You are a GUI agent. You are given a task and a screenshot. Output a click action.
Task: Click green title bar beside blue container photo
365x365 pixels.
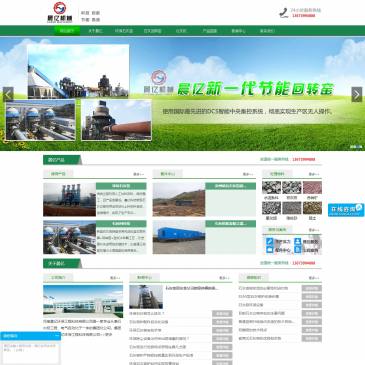coord(231,224)
